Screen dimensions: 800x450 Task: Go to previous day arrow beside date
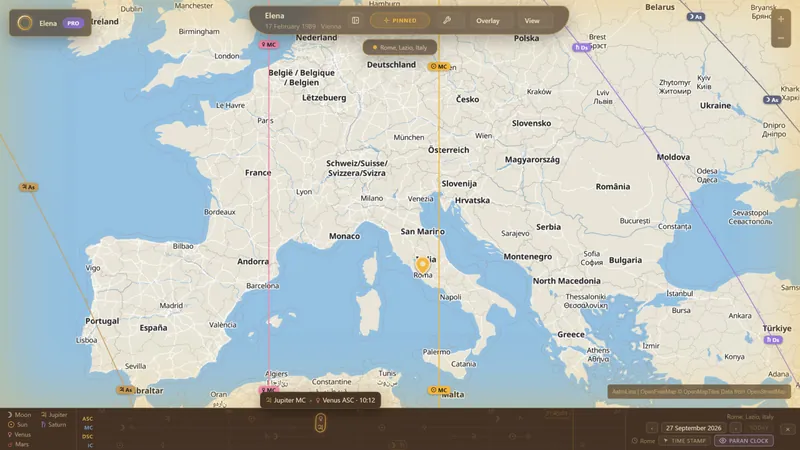pos(652,428)
